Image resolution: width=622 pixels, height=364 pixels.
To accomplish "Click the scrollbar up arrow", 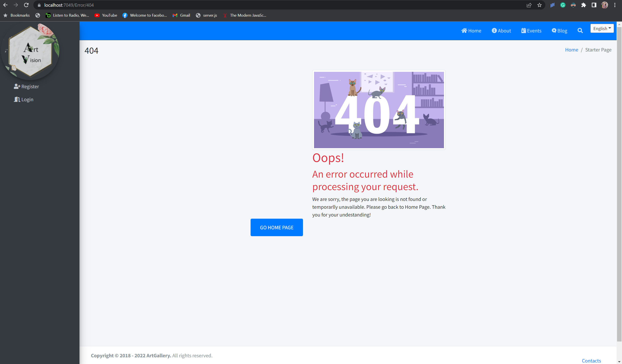I will point(619,24).
